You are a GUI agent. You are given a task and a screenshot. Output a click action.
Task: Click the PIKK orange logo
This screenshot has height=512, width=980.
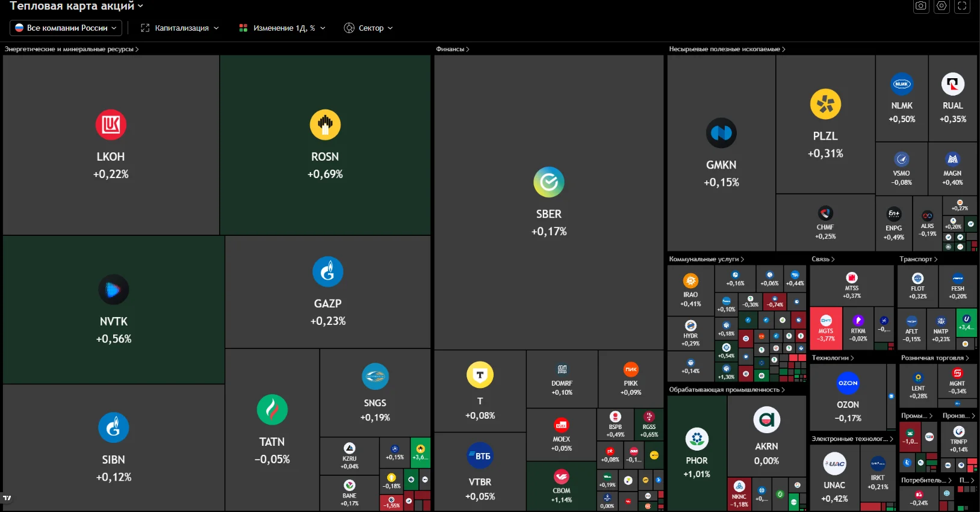coord(631,369)
